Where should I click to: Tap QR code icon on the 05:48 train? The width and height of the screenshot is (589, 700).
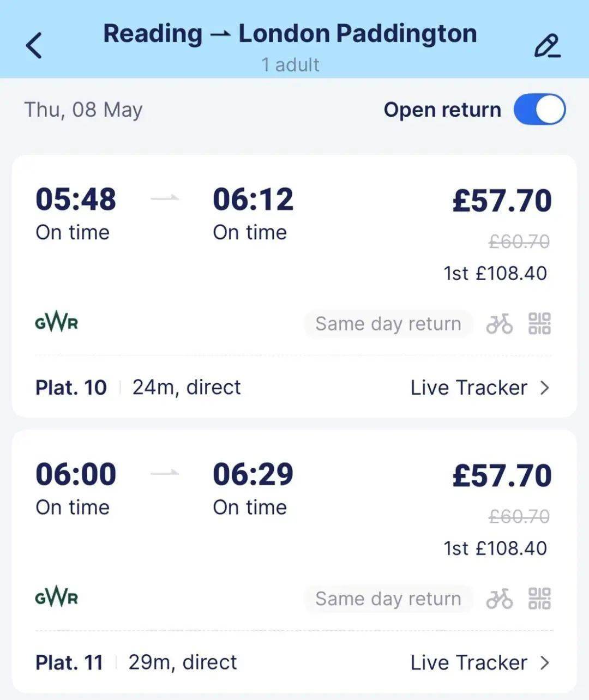(540, 324)
